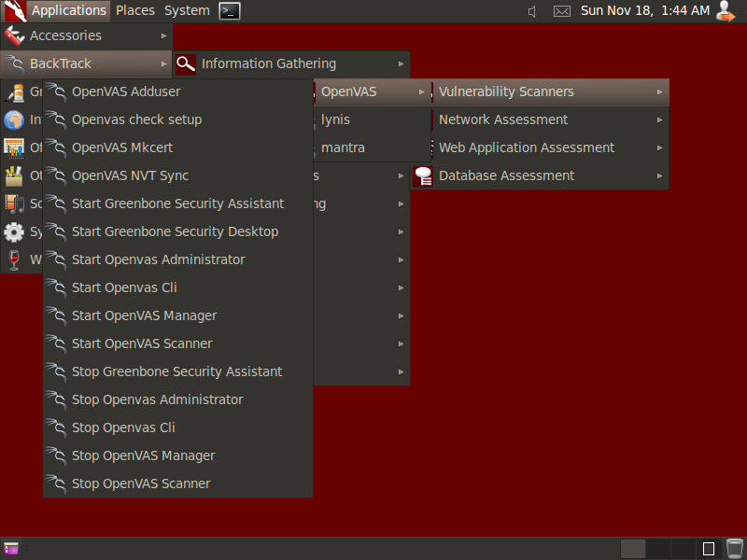Switch to the first workspace in switcher
Viewport: 747px width, 560px height.
pos(633,549)
